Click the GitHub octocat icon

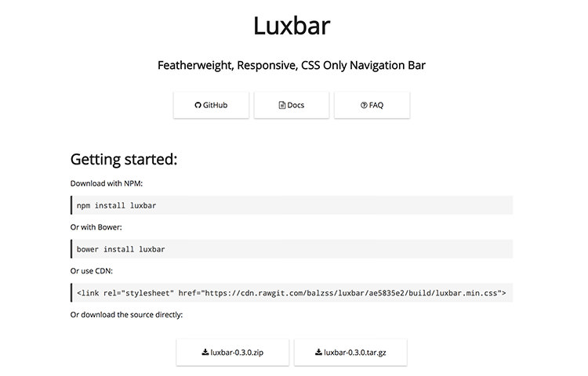click(198, 106)
